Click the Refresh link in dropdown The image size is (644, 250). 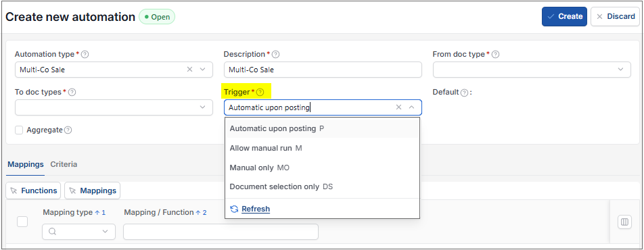(256, 209)
